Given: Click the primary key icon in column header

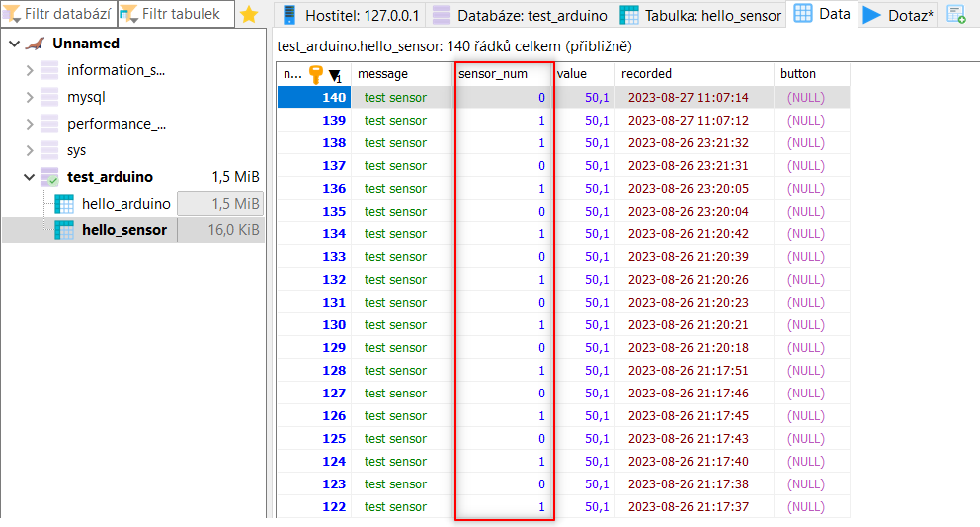Looking at the screenshot, I should pos(316,74).
